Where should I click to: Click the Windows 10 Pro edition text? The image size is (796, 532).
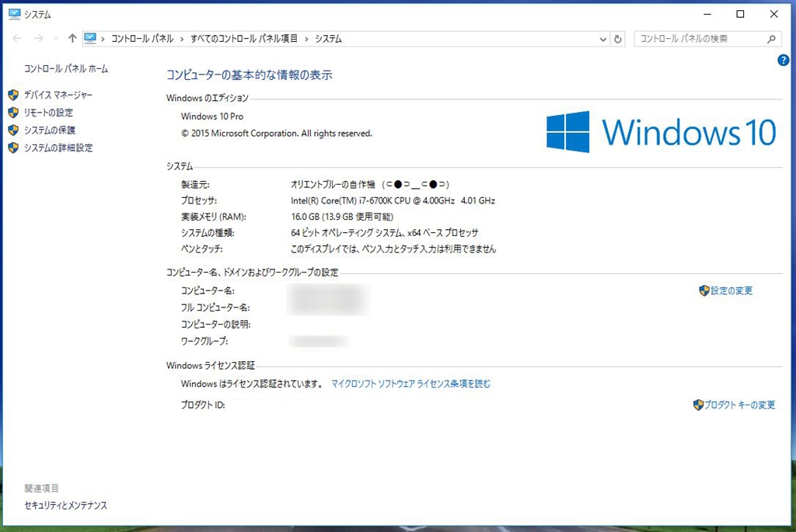pyautogui.click(x=212, y=116)
